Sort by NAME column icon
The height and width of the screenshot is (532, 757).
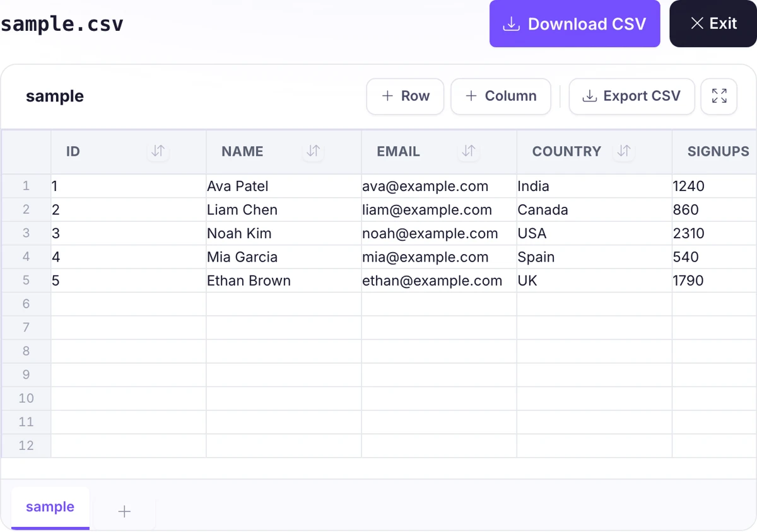(x=313, y=151)
